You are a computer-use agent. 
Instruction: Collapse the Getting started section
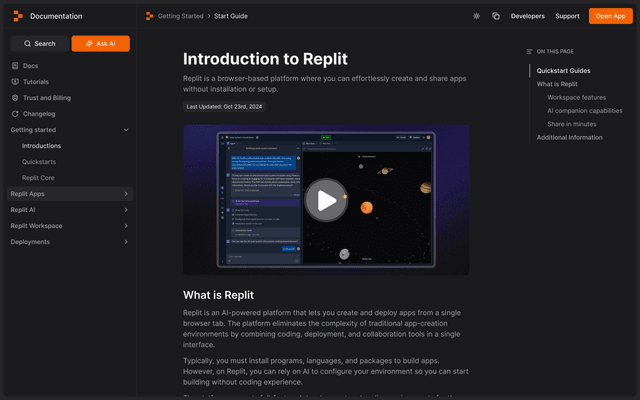(x=125, y=130)
